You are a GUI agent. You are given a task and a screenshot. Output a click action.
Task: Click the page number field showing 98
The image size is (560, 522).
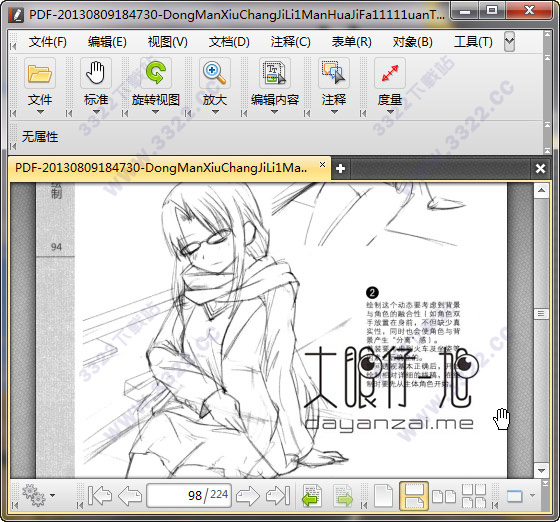[x=189, y=495]
